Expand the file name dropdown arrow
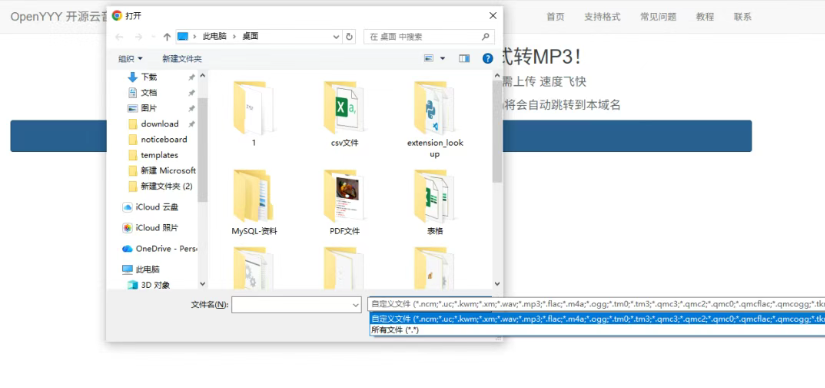Viewport: 825px width, 388px height. tap(356, 304)
